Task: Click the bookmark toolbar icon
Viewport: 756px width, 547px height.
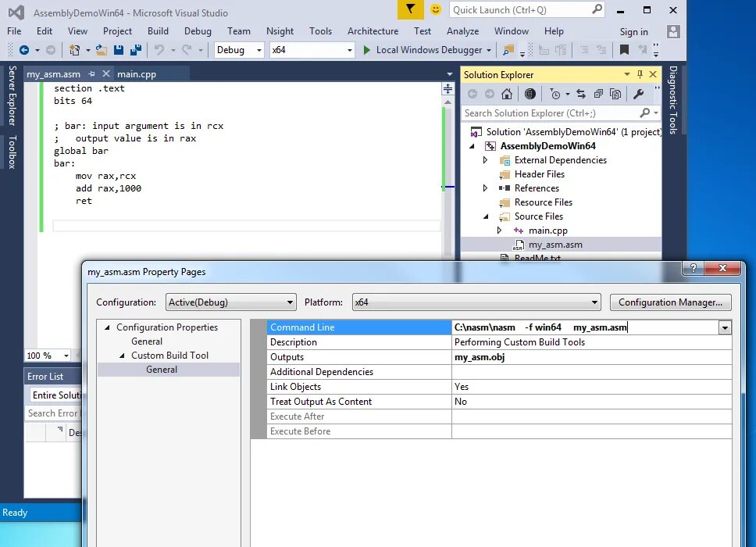Action: click(624, 50)
